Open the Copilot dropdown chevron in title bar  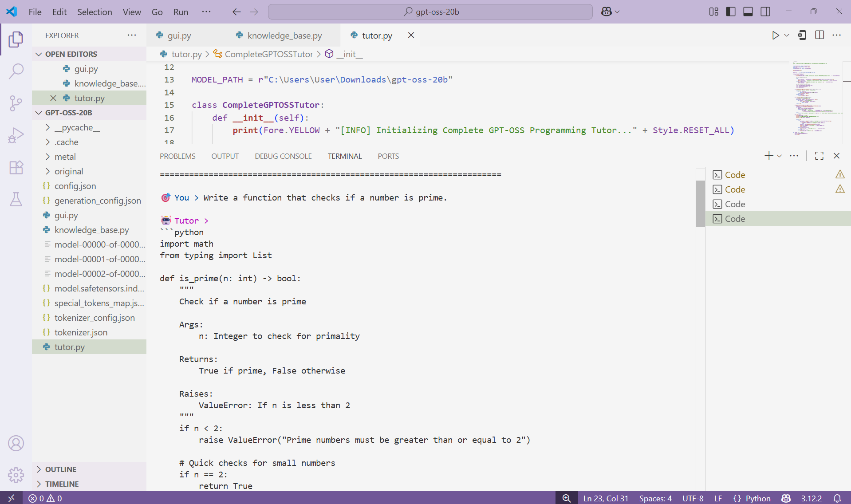[x=617, y=12]
